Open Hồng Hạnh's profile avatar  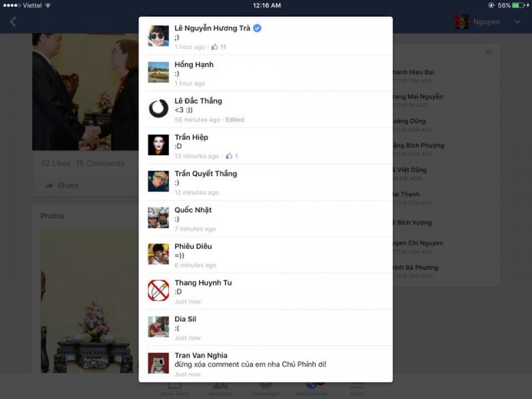[x=158, y=72]
